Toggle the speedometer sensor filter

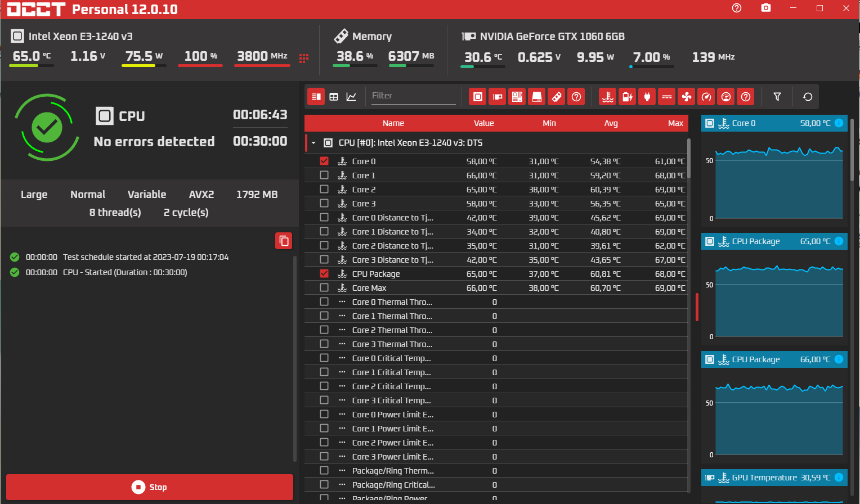[706, 97]
